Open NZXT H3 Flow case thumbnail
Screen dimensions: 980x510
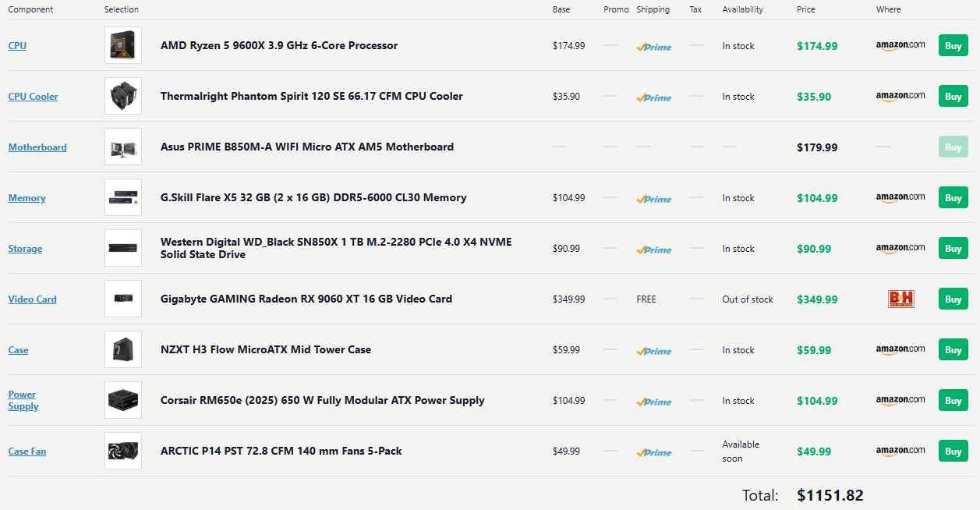point(123,349)
